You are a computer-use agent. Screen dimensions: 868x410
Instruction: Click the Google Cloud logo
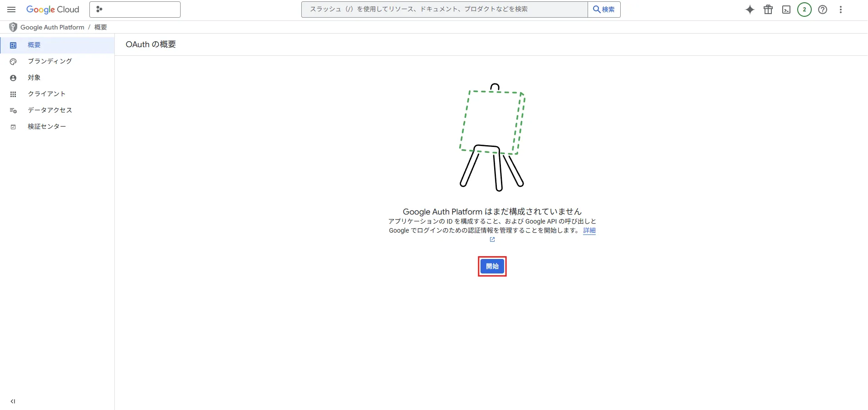click(53, 10)
